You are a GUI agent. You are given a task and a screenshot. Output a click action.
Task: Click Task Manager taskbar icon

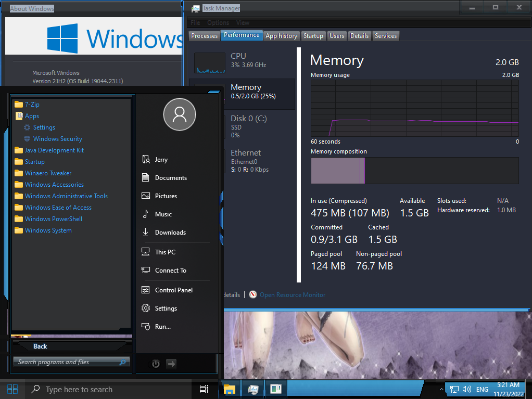pyautogui.click(x=253, y=389)
